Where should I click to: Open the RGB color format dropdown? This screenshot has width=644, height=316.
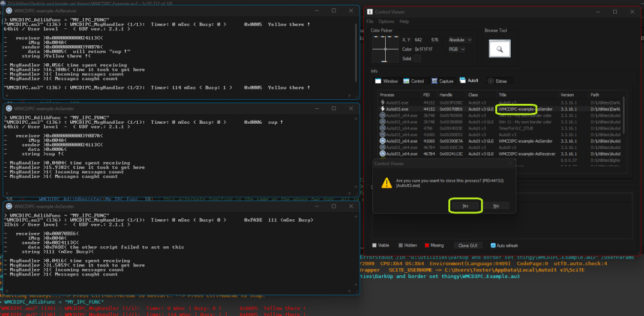click(x=457, y=49)
